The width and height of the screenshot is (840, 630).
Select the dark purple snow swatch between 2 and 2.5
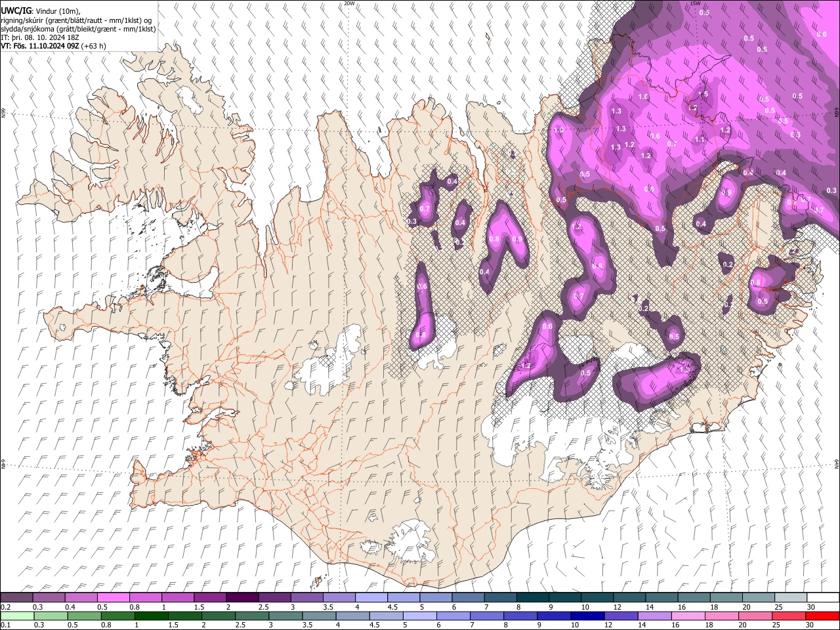(242, 598)
